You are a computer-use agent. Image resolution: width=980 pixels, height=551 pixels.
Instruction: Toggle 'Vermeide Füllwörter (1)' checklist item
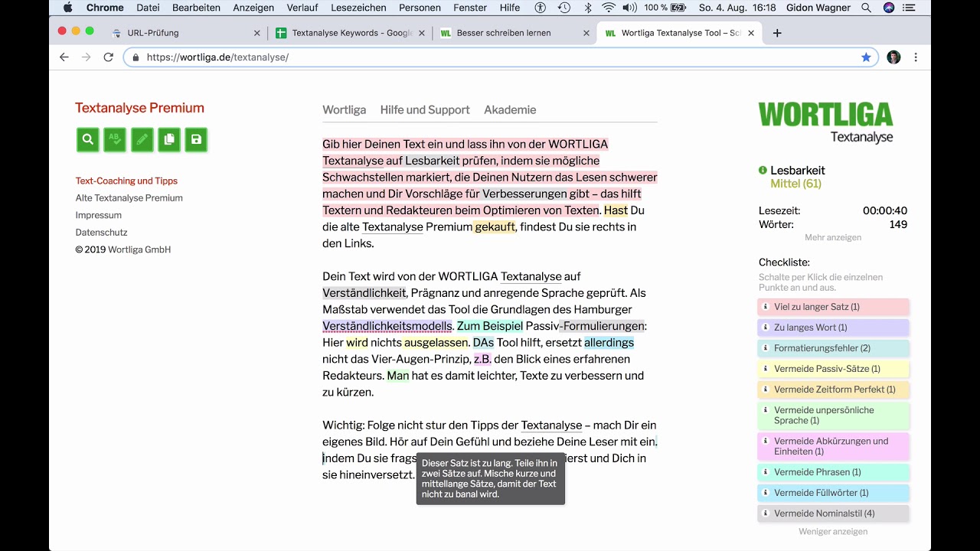click(833, 493)
